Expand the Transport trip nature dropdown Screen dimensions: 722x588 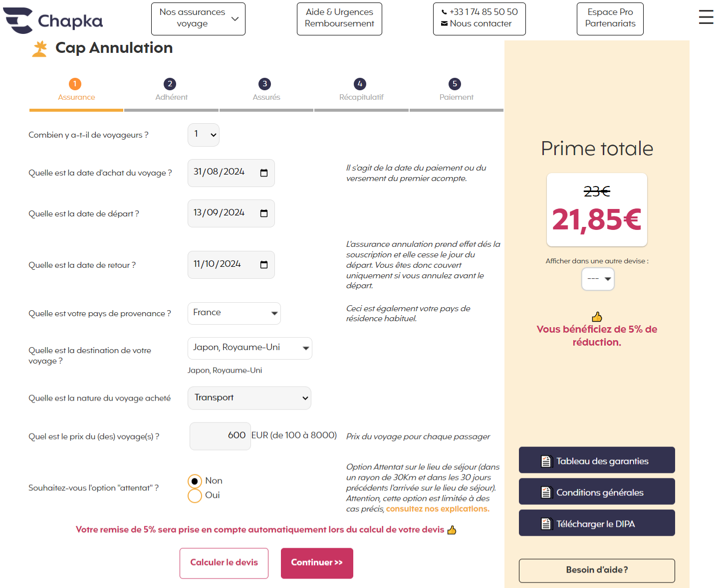[249, 398]
